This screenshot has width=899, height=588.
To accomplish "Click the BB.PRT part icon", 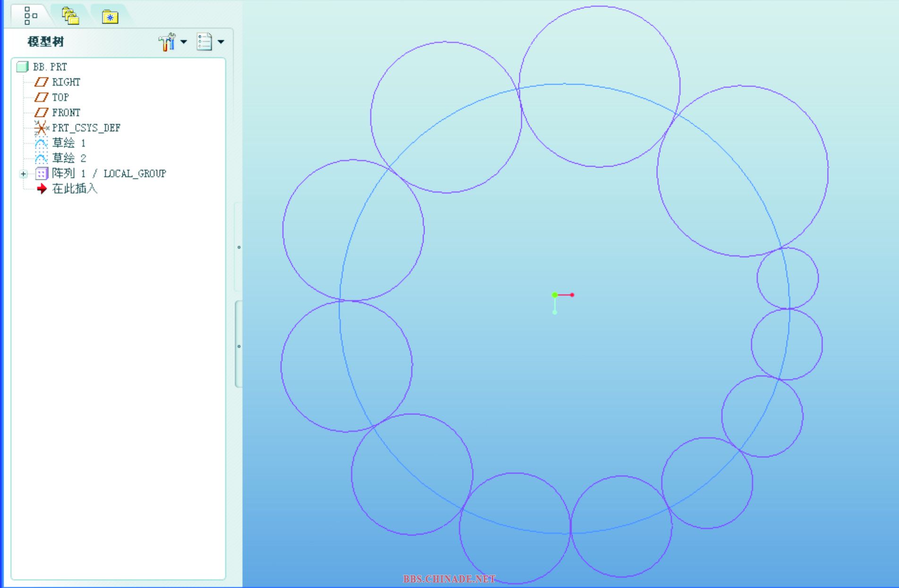I will [x=23, y=67].
